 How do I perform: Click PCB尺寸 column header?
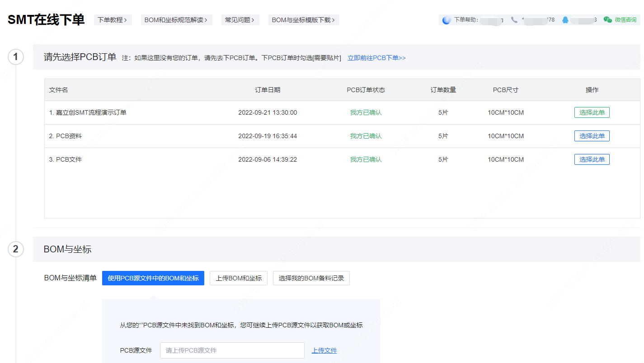(x=506, y=90)
